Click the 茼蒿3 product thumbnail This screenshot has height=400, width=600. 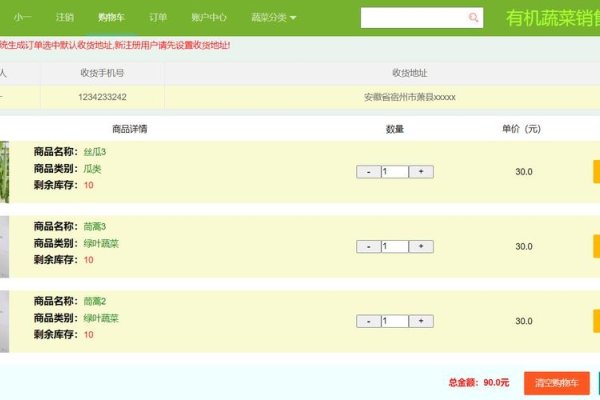coord(4,247)
